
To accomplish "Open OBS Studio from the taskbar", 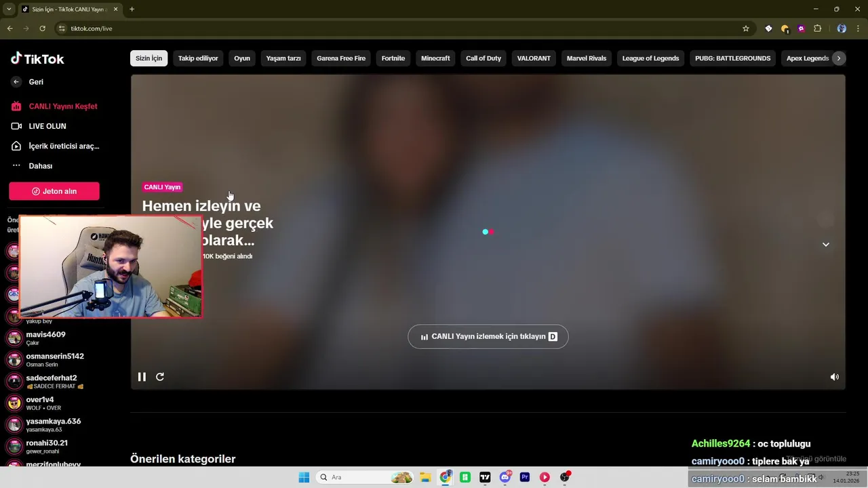I will [565, 477].
